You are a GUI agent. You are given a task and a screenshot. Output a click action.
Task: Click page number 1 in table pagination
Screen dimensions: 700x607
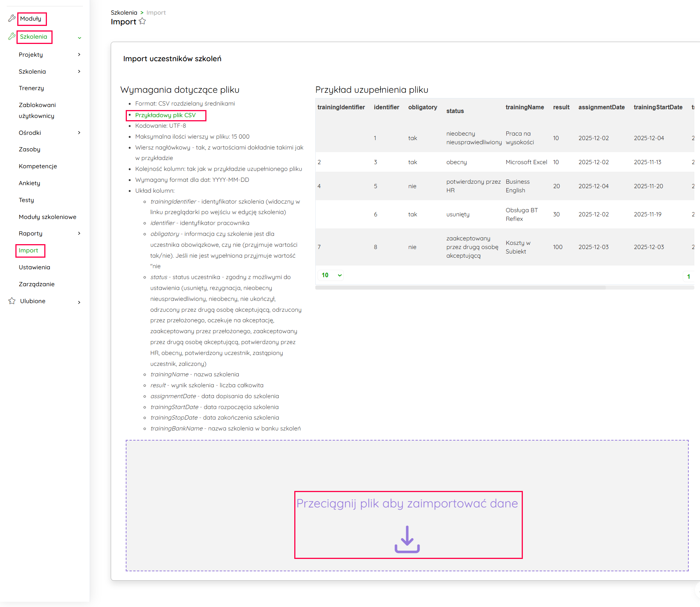(688, 276)
